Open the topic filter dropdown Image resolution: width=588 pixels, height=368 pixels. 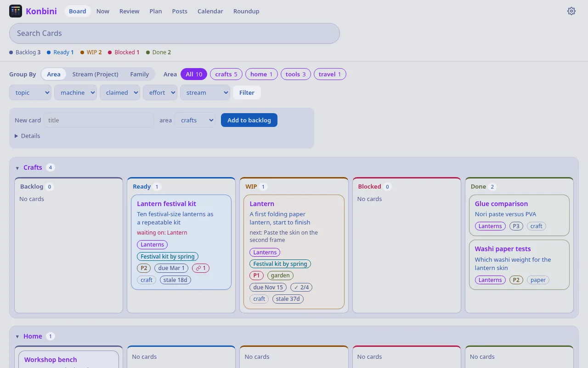tap(30, 92)
